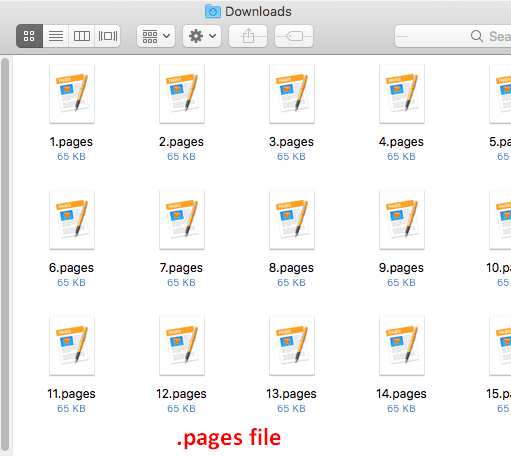Image resolution: width=511 pixels, height=456 pixels.
Task: Click the 2.pages file name
Action: (181, 142)
